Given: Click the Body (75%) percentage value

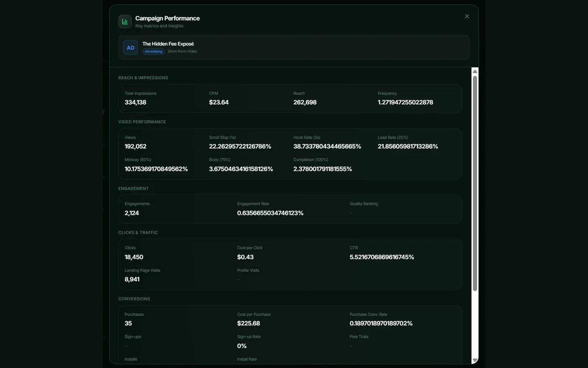Looking at the screenshot, I should point(241,169).
